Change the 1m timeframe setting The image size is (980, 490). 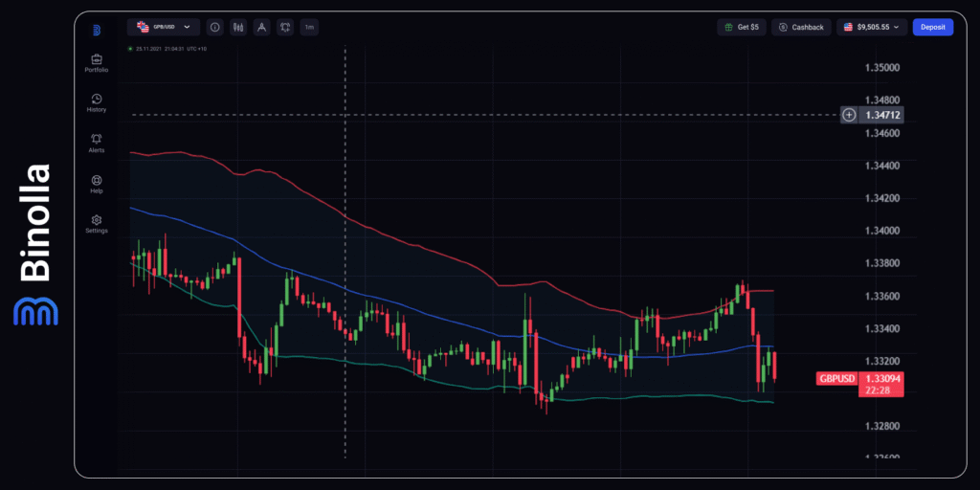coord(309,27)
